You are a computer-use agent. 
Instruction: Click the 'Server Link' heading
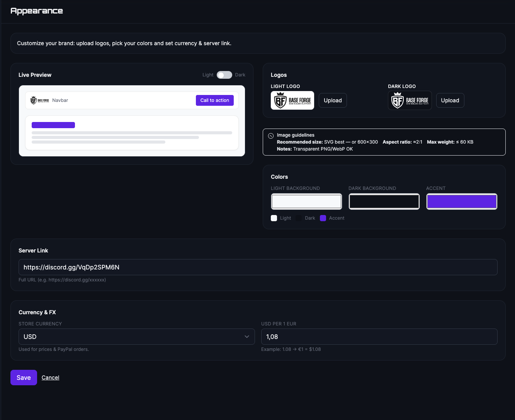(33, 251)
